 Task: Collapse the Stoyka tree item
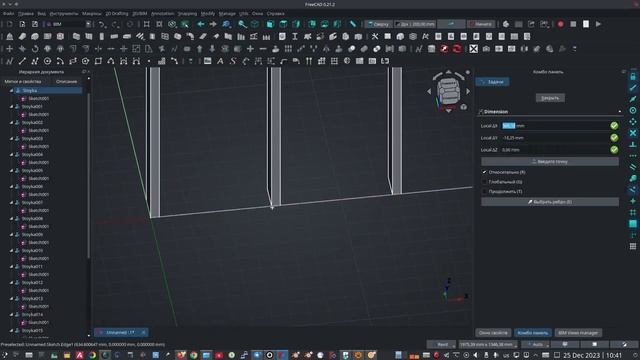click(11, 91)
